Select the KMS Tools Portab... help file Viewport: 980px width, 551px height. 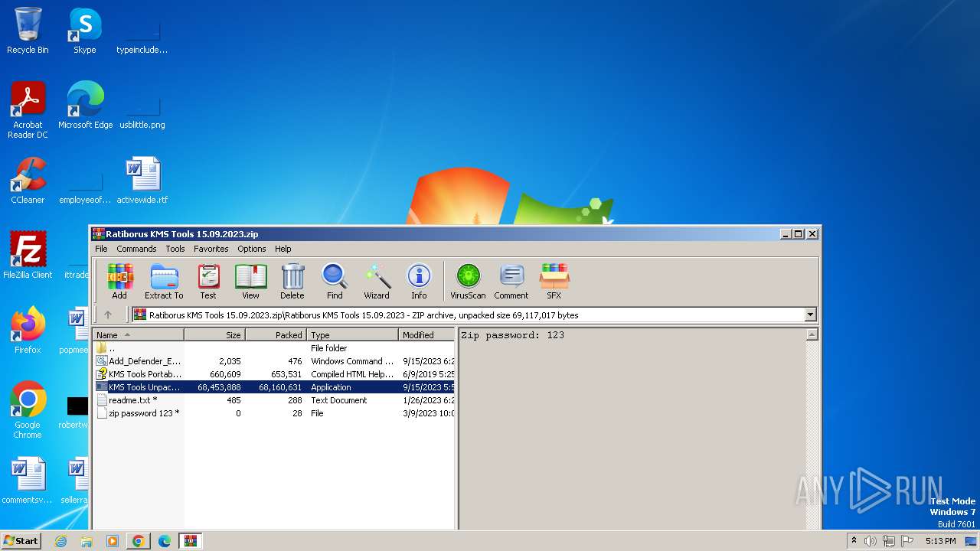coord(274,374)
